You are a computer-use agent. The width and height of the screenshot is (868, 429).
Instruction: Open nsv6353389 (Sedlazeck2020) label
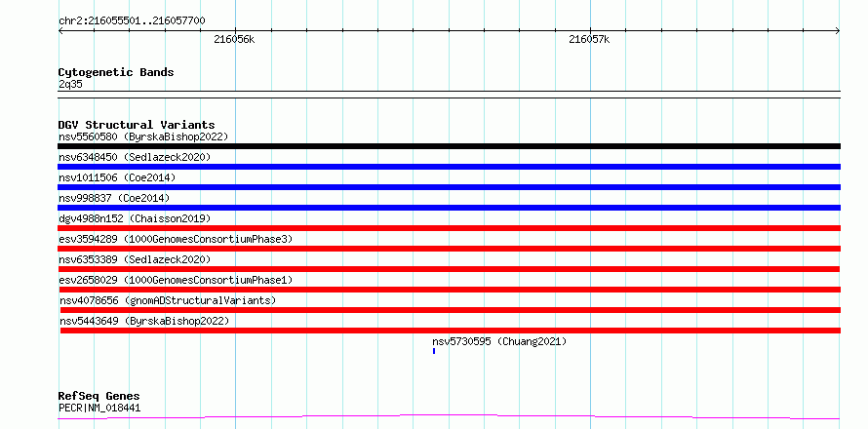click(x=135, y=259)
